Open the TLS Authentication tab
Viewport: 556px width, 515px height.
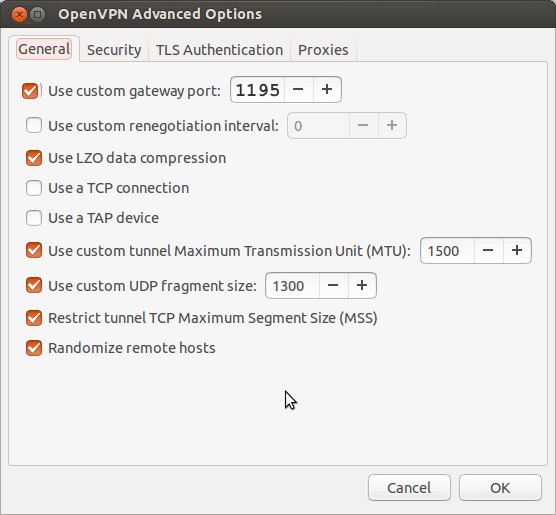pos(219,50)
